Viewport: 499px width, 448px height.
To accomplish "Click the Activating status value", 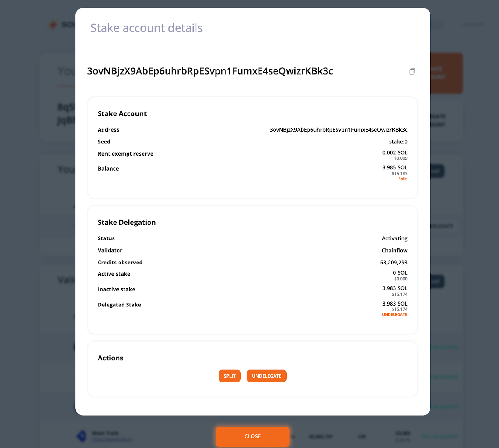I will point(395,238).
